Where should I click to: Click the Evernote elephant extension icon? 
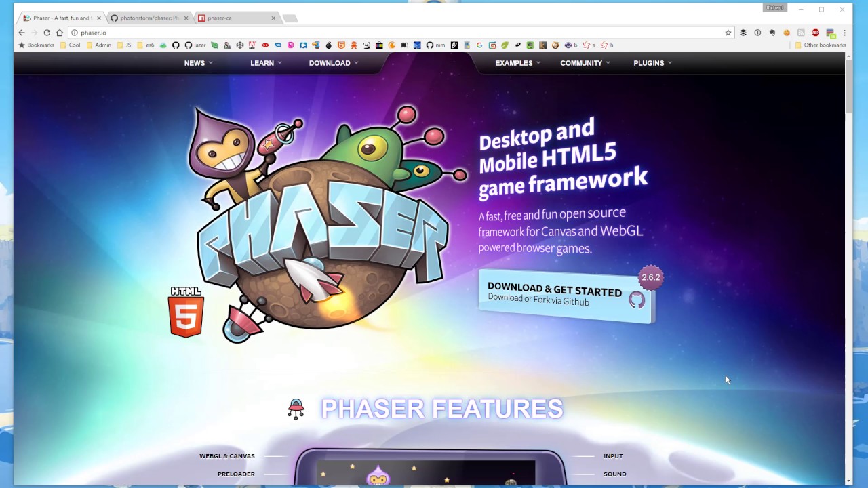(x=772, y=33)
